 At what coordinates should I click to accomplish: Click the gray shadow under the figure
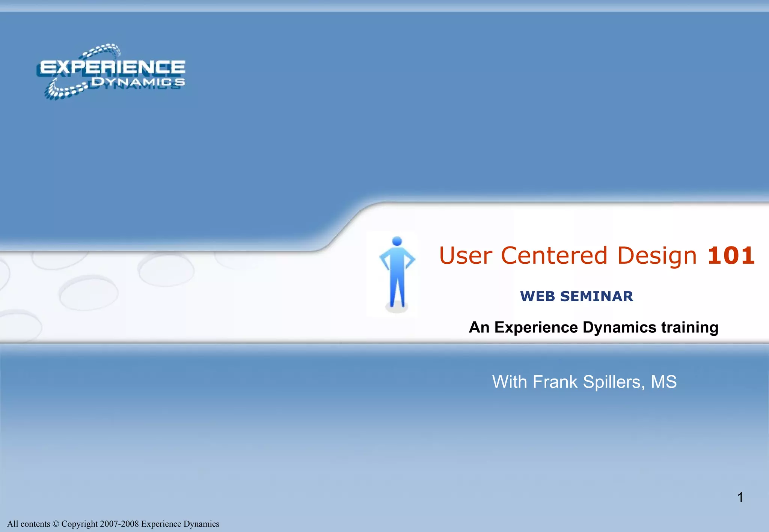pos(397,309)
